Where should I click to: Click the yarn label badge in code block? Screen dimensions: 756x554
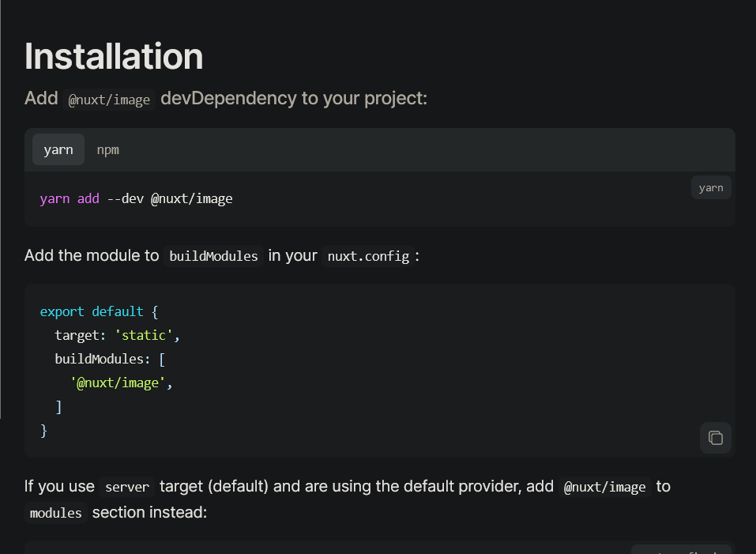click(711, 187)
